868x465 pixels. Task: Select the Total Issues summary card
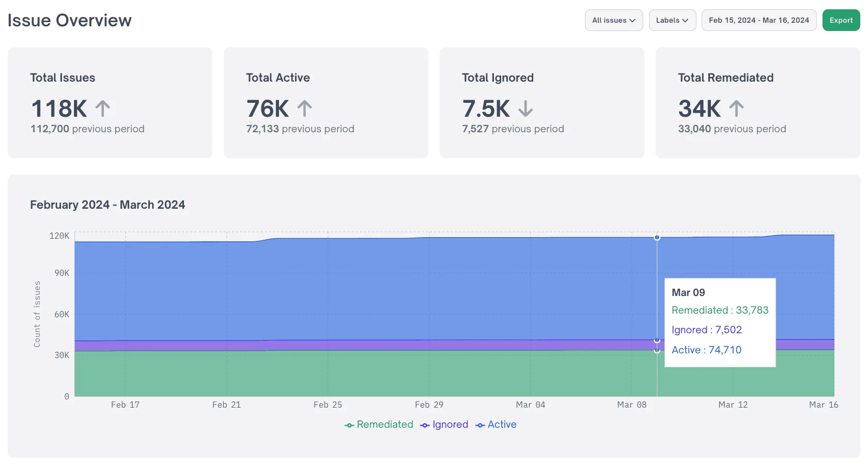110,103
